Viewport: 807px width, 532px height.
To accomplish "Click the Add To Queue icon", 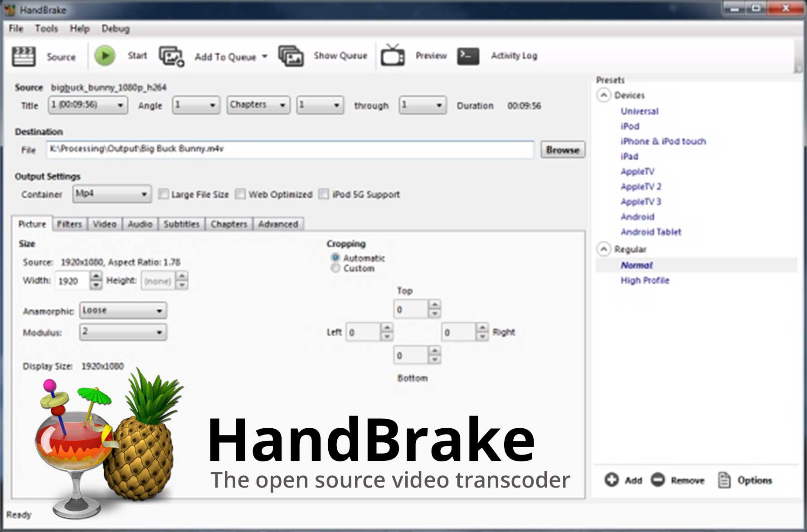I will 171,56.
